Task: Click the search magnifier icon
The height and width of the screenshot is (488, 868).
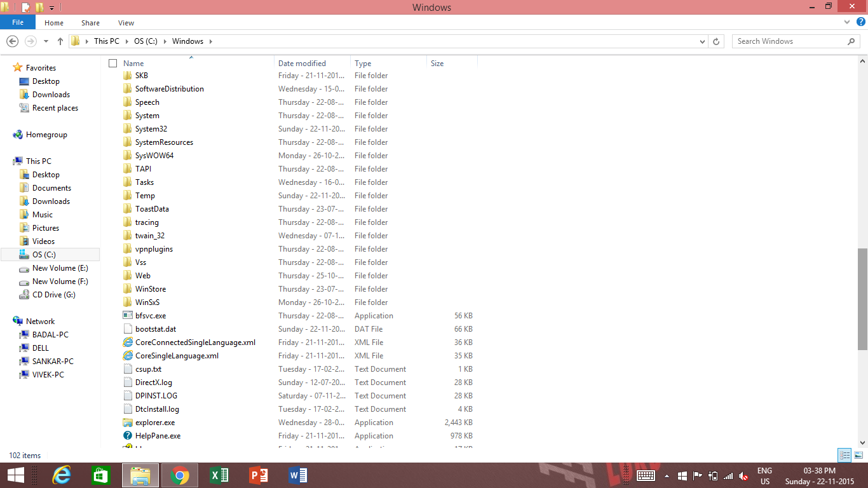Action: (851, 41)
